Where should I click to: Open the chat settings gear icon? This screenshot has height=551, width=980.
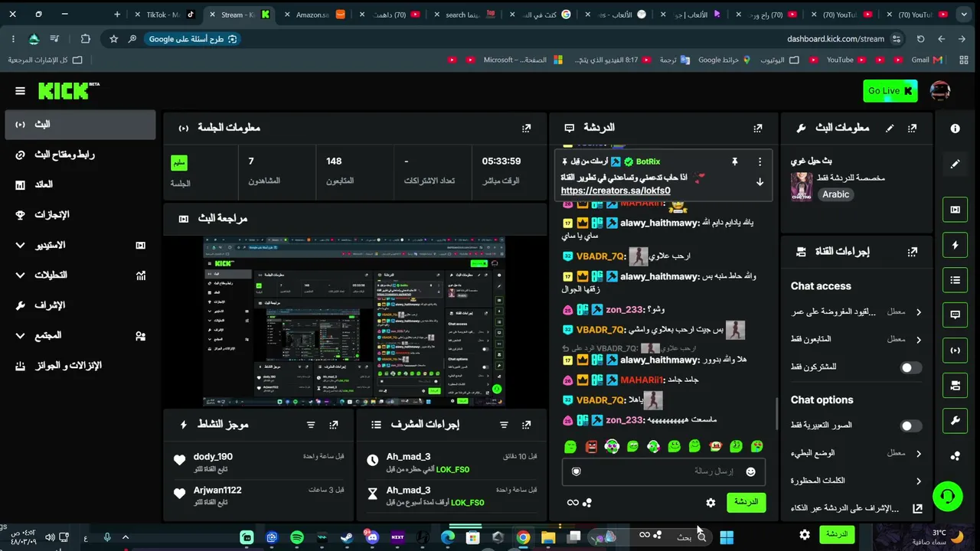[x=710, y=503]
